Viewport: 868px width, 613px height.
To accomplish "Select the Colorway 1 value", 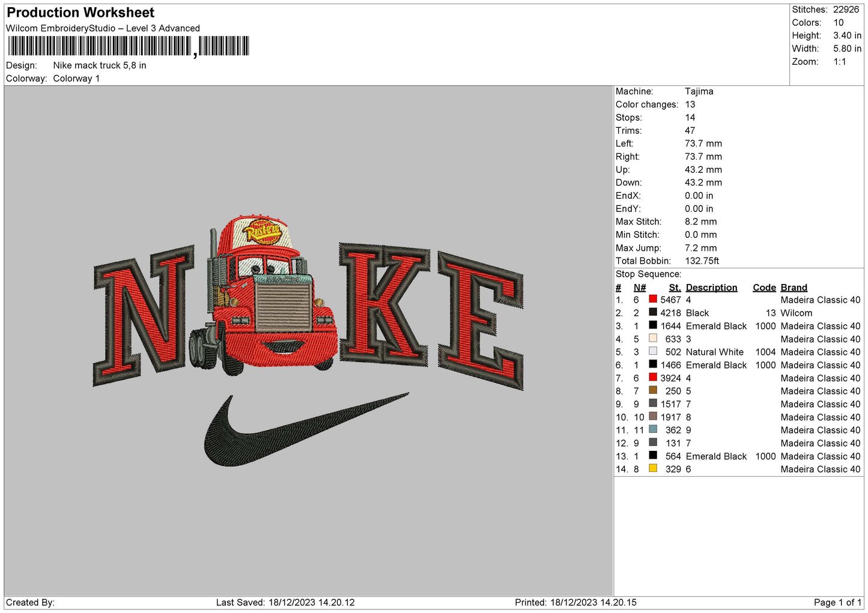I will click(76, 79).
